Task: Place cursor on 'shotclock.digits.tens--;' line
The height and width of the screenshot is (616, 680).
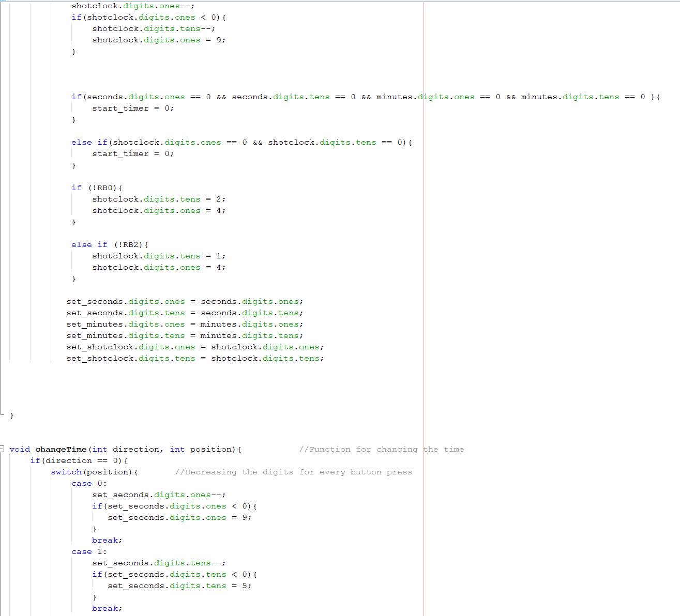Action: coord(154,29)
